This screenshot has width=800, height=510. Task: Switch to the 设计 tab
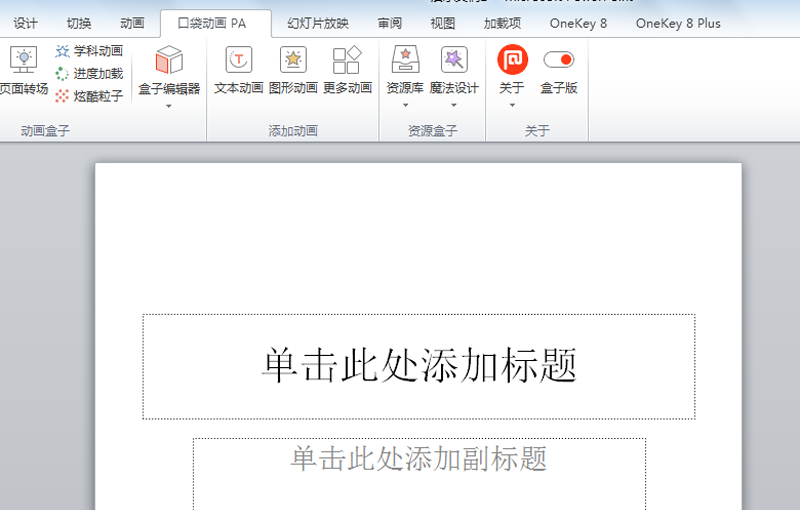(x=26, y=23)
